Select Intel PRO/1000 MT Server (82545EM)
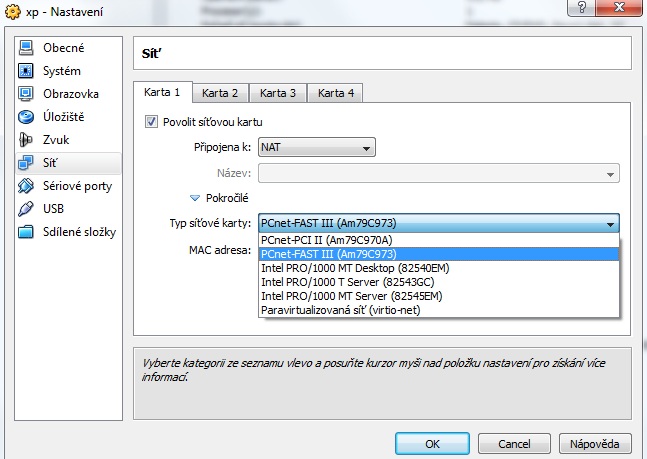Viewport: 647px width, 459px height. (439, 296)
